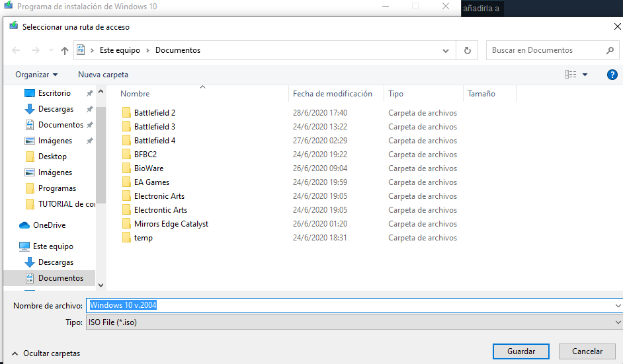Select Escritorio in quick access
Screen dimensions: 623x364
[54, 93]
